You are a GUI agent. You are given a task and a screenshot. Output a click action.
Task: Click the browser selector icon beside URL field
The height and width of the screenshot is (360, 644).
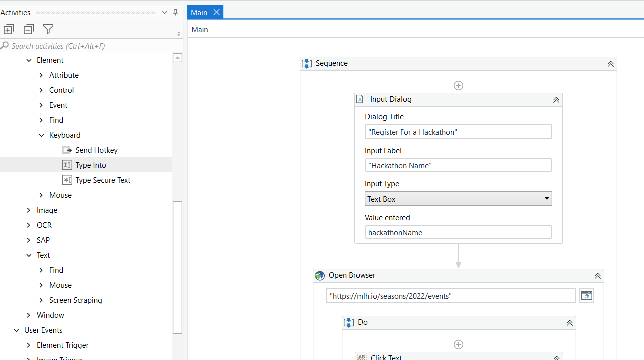point(587,296)
